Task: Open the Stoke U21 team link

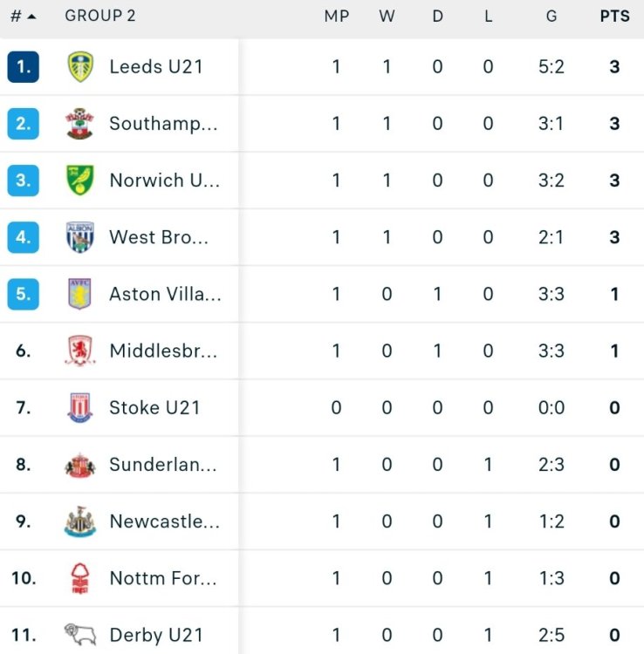Action: (x=154, y=407)
